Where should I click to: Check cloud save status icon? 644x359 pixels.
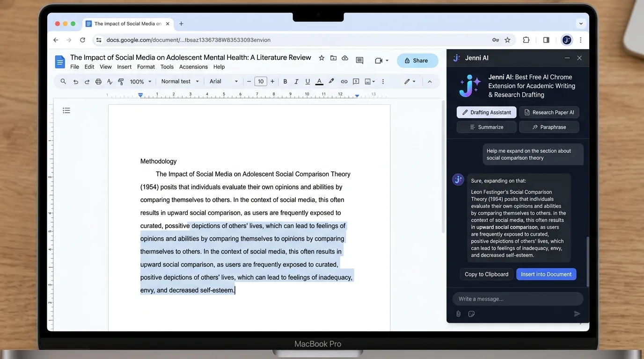point(345,58)
